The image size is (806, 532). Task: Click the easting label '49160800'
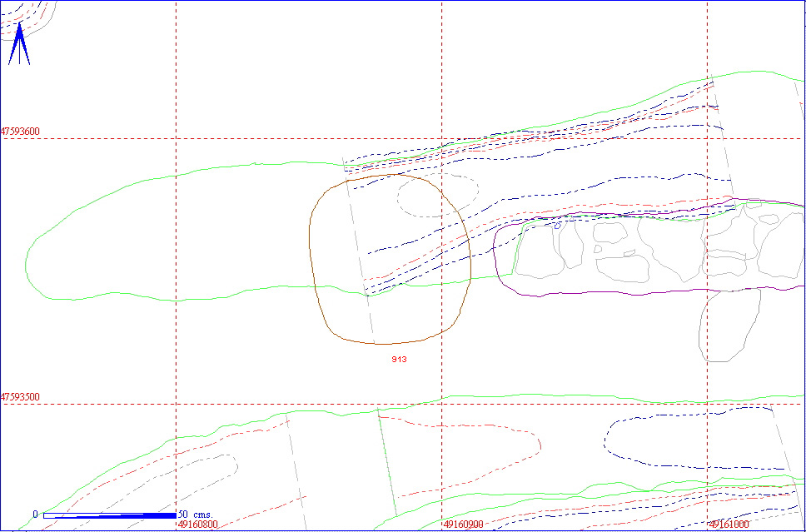(x=198, y=525)
